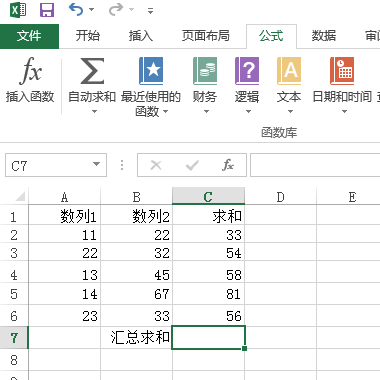
Task: Switch to the 插入 tab
Action: click(x=141, y=35)
